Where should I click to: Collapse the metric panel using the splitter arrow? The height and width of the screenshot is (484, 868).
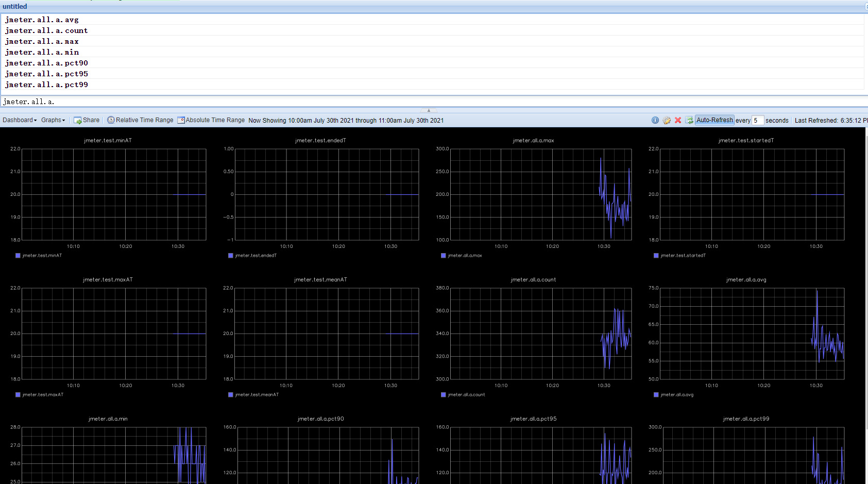click(429, 110)
